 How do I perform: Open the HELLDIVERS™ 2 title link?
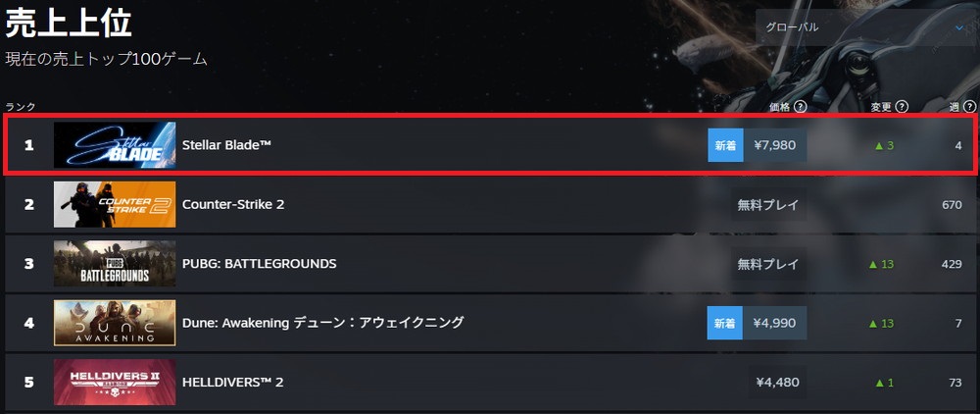pyautogui.click(x=233, y=382)
